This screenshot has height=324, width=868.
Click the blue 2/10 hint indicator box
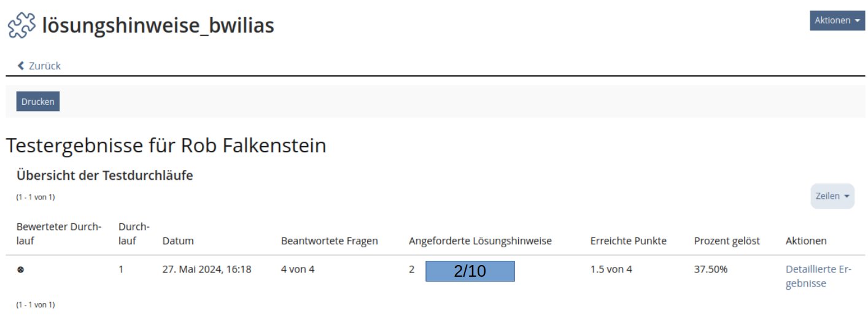coord(470,271)
